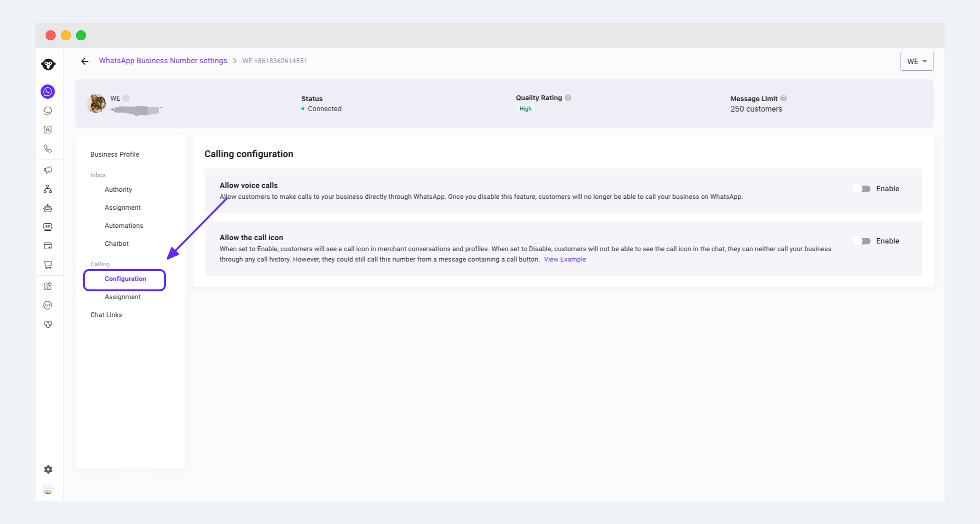Select Business Profile in settings menu

(x=115, y=154)
